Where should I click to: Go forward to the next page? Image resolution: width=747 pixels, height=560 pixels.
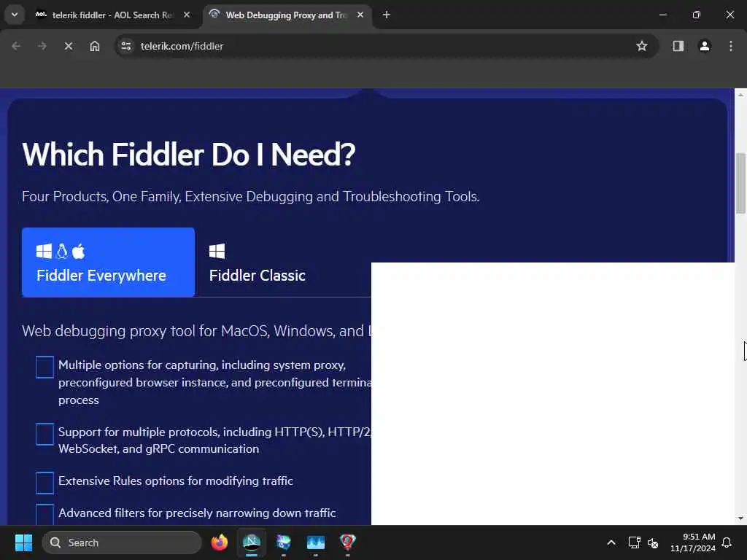(x=42, y=46)
